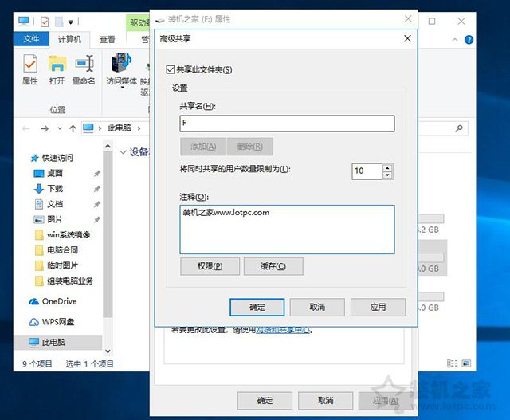This screenshot has width=510, height=420.
Task: Increase the simultaneous user limit spinner
Action: tap(387, 168)
